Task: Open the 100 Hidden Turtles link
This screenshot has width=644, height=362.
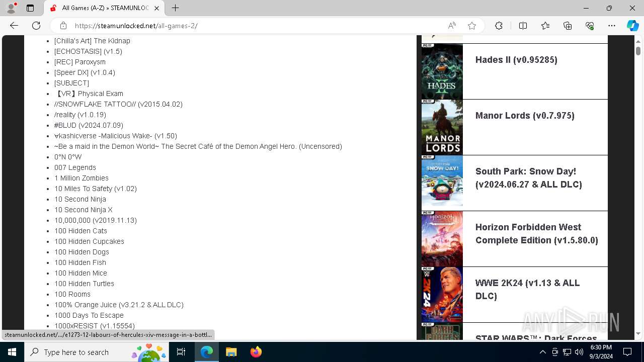Action: [84, 284]
